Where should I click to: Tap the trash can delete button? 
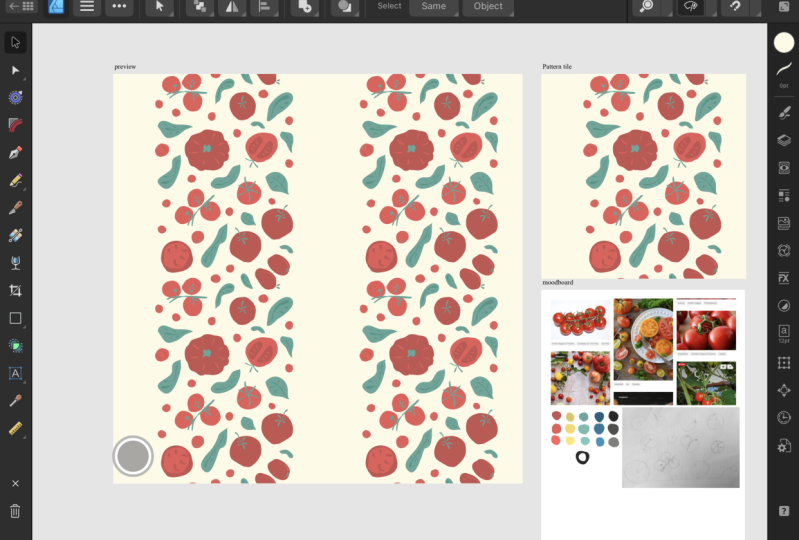tap(15, 511)
